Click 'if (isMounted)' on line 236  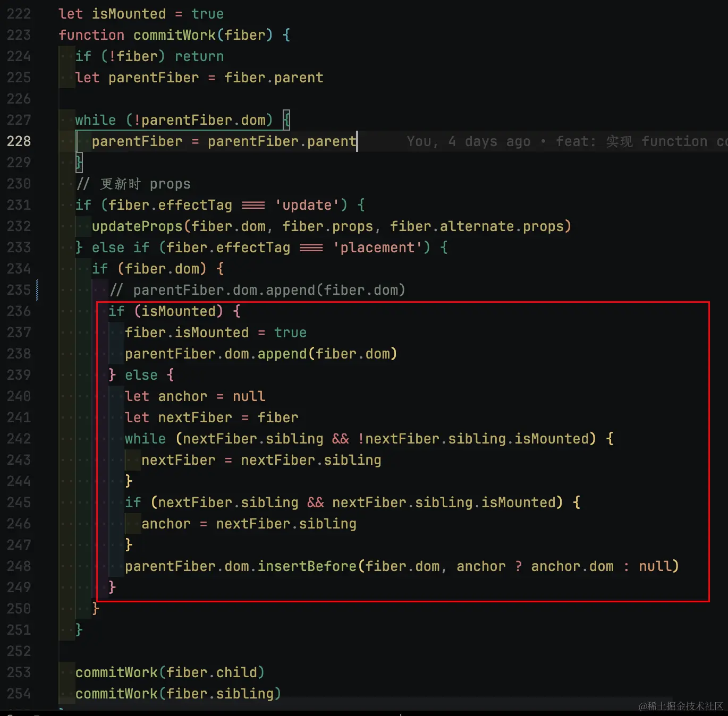click(166, 311)
